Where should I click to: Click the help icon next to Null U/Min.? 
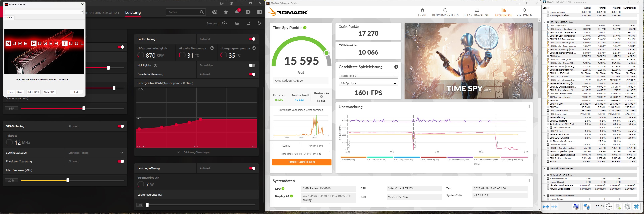click(156, 65)
